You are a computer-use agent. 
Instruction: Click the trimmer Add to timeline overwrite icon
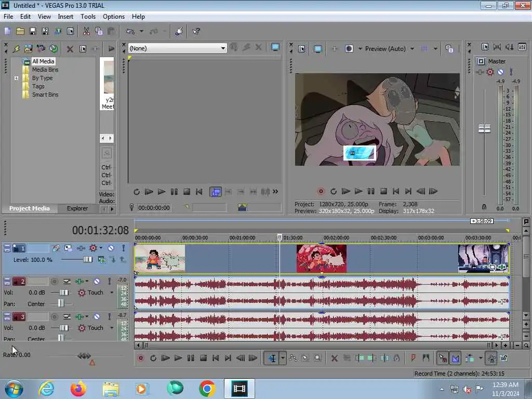pos(216,192)
